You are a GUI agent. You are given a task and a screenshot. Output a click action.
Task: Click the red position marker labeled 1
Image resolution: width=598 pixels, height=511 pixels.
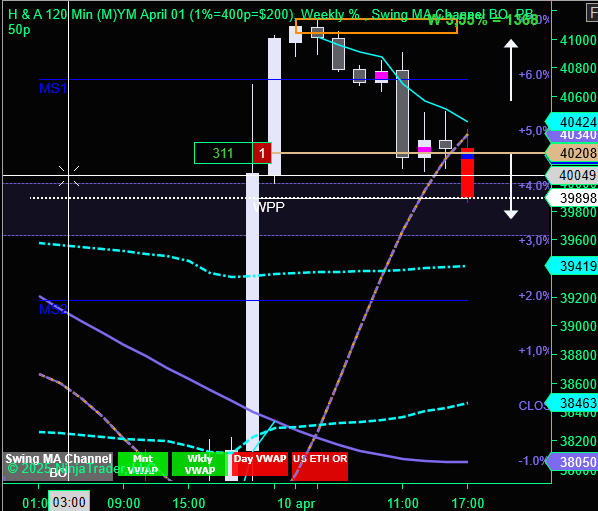(262, 153)
